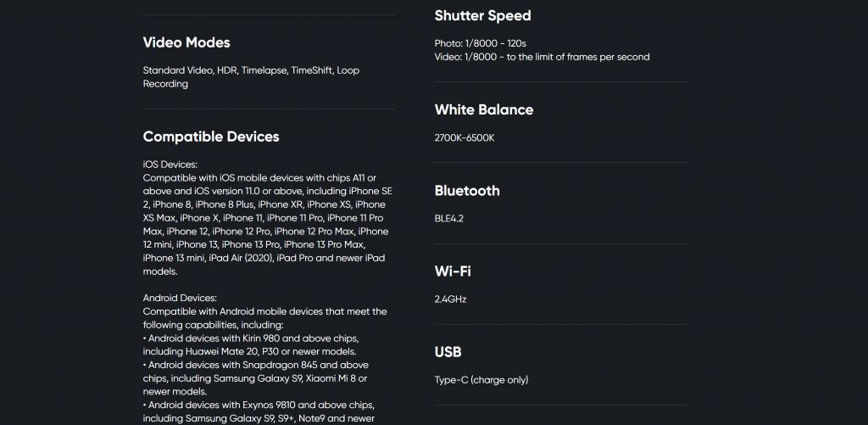Click the BLE4.2 value text
Viewport: 868px width, 425px height.
pos(449,218)
